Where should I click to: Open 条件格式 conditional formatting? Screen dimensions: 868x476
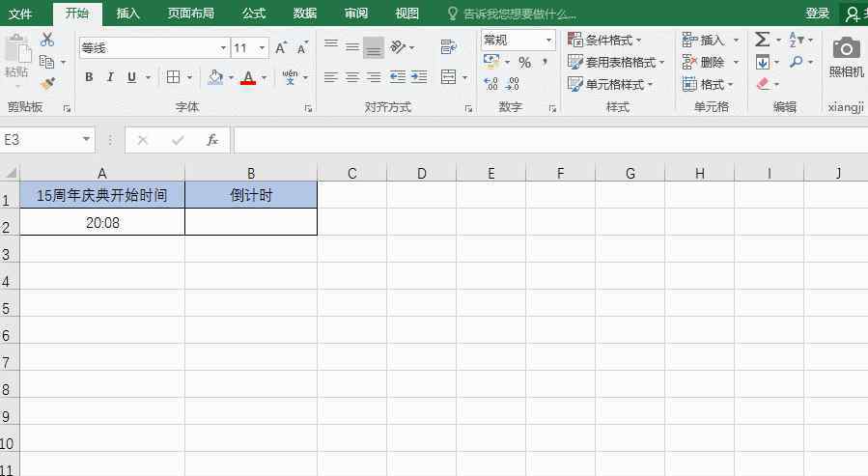[604, 40]
